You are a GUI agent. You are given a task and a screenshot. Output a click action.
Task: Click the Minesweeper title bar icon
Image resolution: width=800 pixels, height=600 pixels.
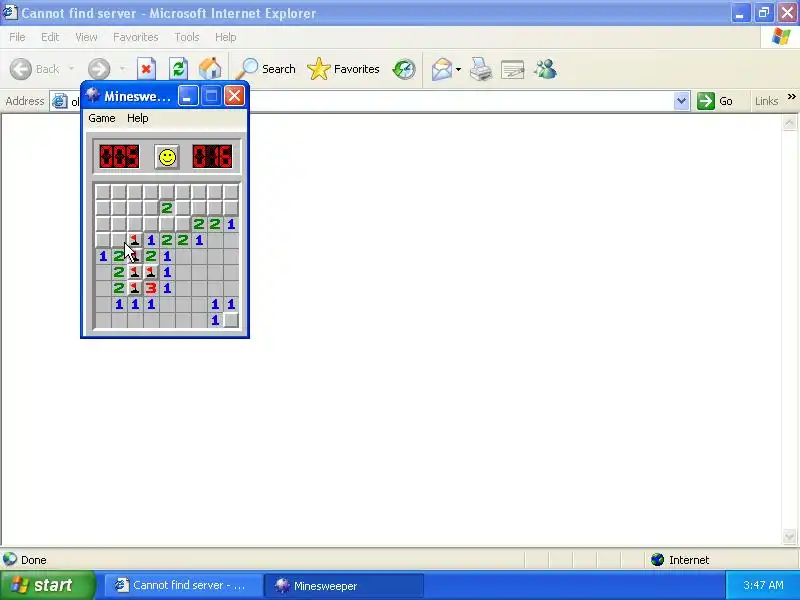(92, 95)
